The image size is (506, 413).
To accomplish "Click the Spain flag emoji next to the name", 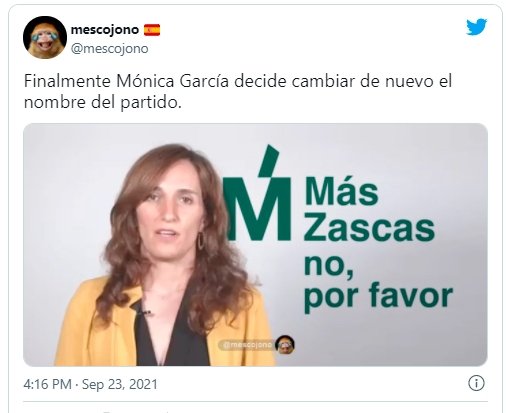I will click(x=152, y=30).
